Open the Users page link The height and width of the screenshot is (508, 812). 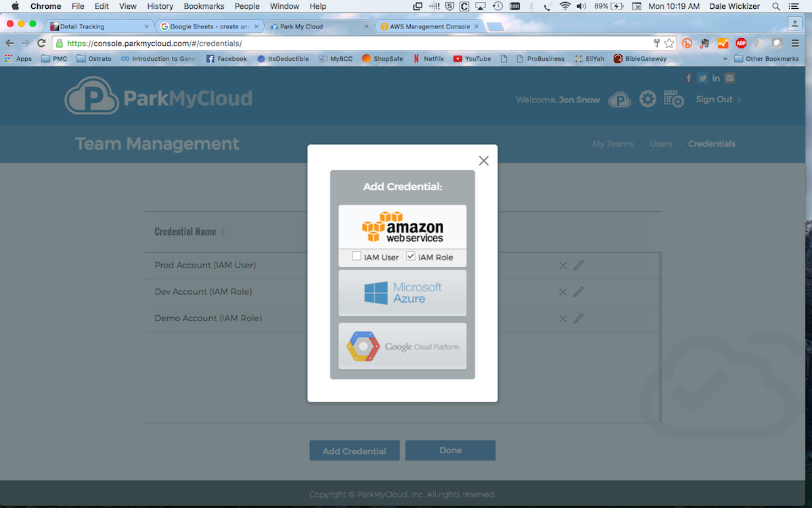coord(661,144)
